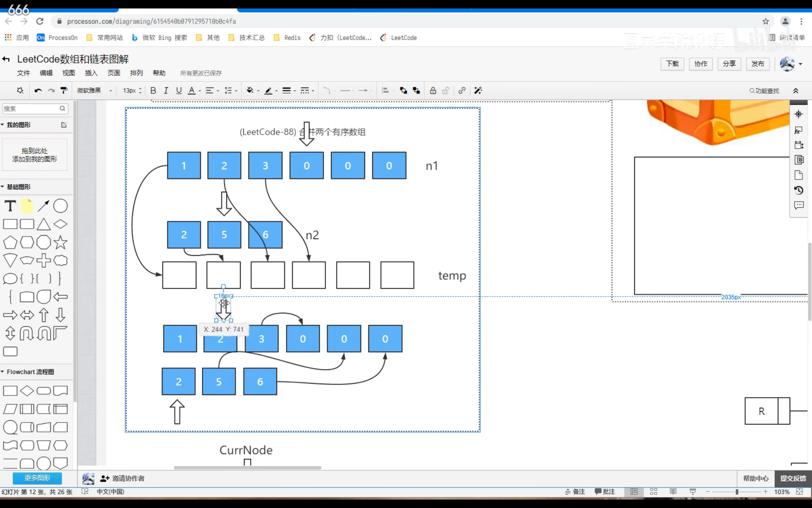Click the undo arrow in the toolbar
The width and height of the screenshot is (812, 508).
[x=38, y=90]
